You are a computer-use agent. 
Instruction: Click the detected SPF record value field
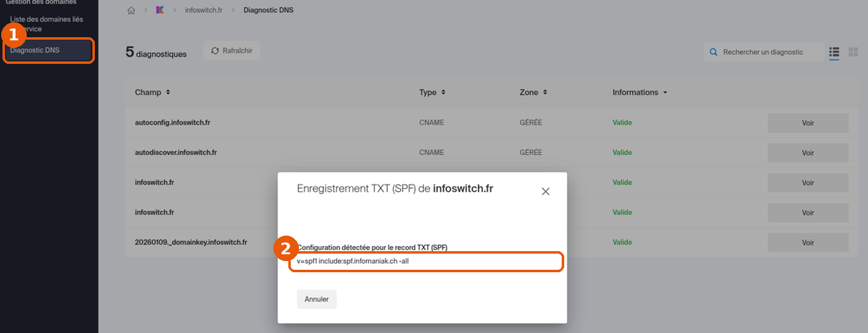(427, 262)
